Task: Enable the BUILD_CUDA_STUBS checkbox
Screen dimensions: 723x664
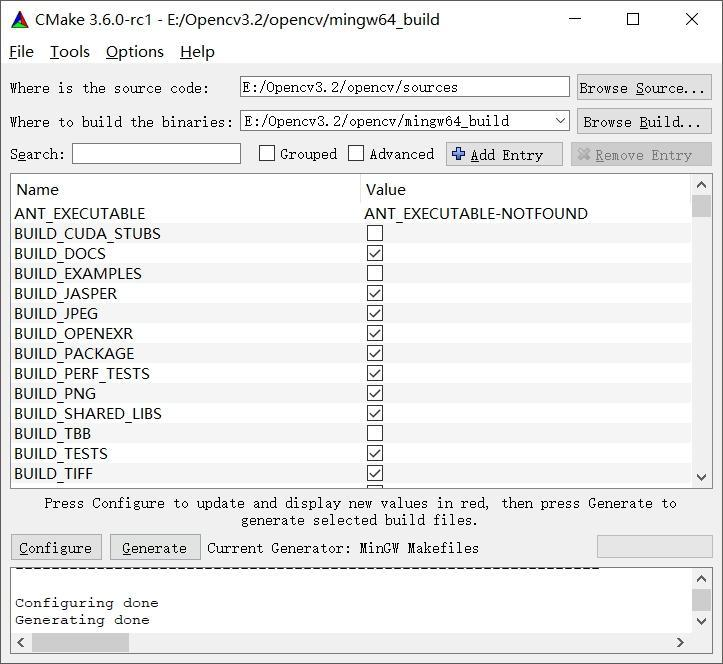Action: point(375,233)
